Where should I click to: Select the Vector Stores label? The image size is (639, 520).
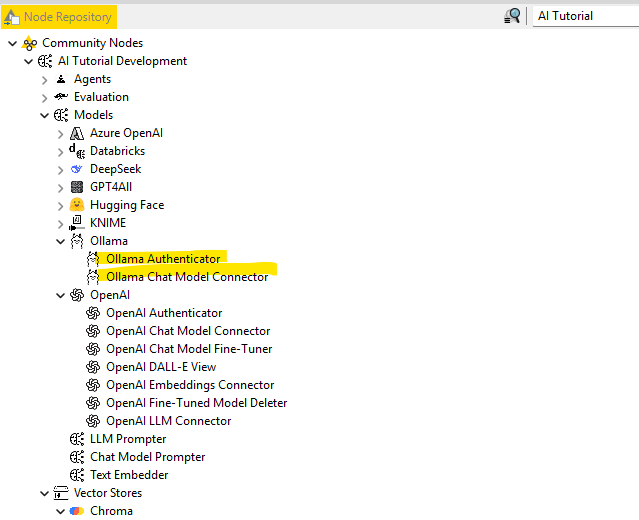pos(108,493)
